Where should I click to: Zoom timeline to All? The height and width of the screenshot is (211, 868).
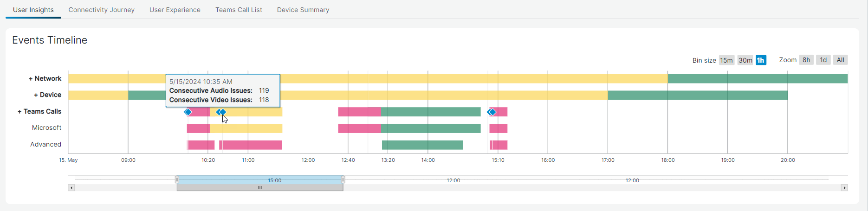point(840,60)
